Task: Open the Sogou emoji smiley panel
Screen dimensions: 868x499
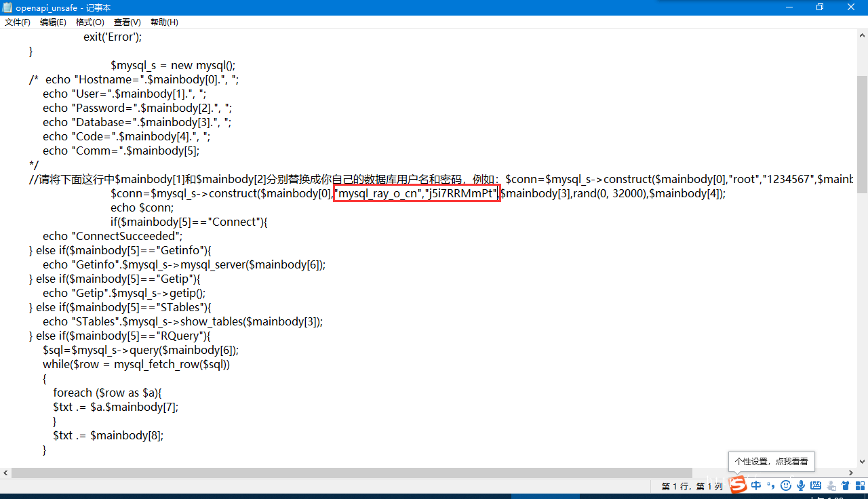Action: pyautogui.click(x=786, y=485)
